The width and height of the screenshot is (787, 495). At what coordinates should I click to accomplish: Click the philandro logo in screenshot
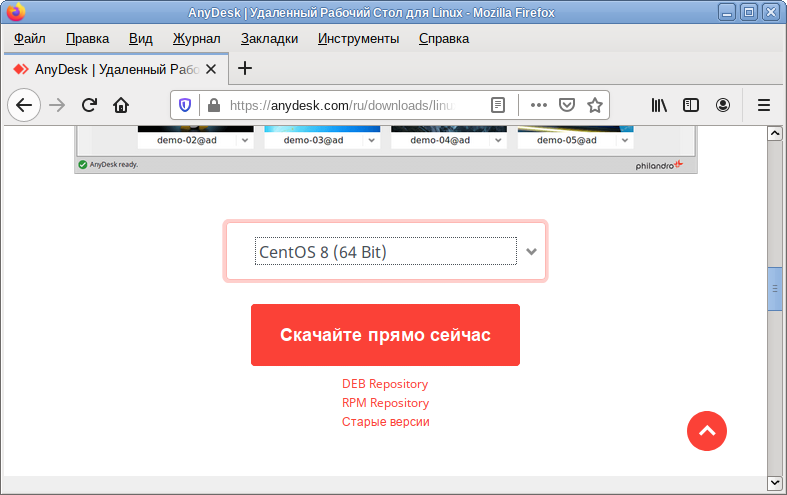(x=659, y=165)
